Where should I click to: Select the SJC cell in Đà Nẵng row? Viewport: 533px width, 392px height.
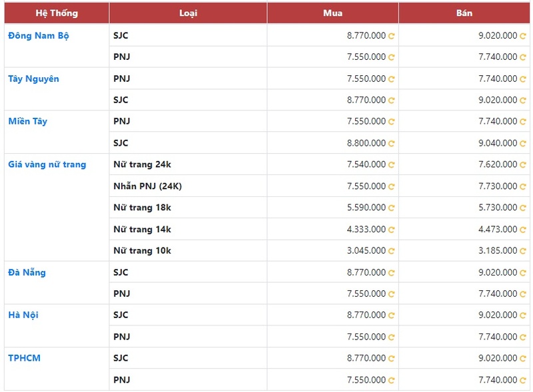(x=189, y=272)
